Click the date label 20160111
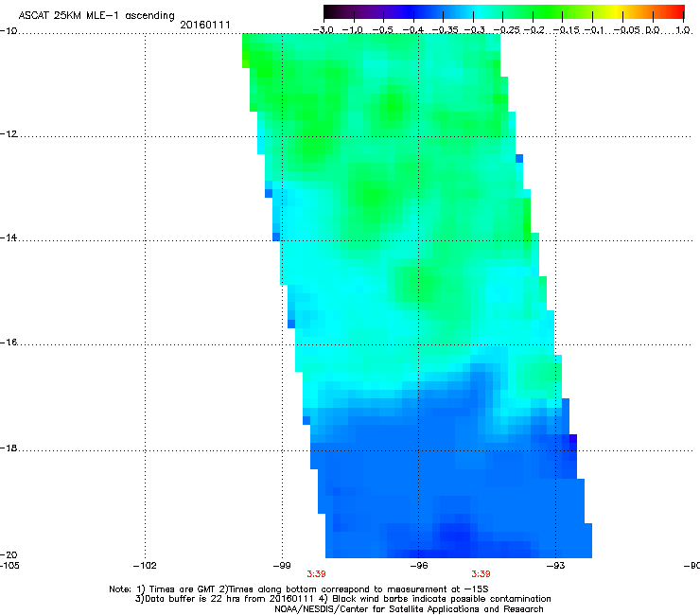Image resolution: width=700 pixels, height=615 pixels. [x=205, y=25]
